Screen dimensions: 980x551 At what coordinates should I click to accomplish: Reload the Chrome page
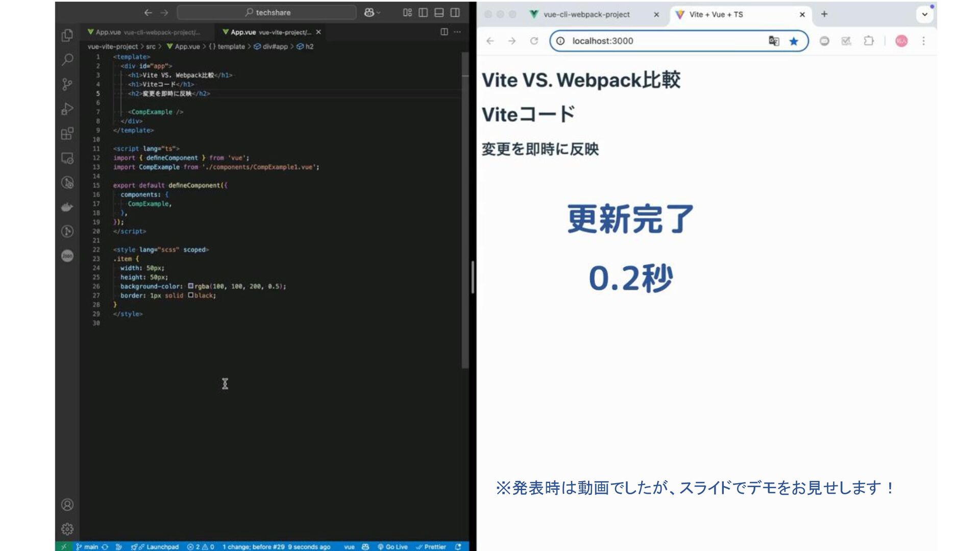coord(534,41)
